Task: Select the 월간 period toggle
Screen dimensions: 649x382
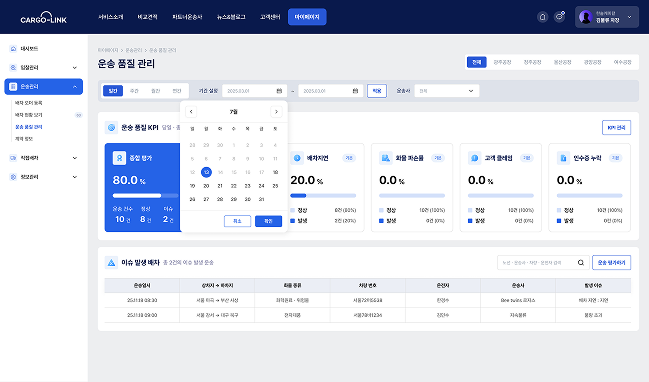Action: tap(156, 91)
